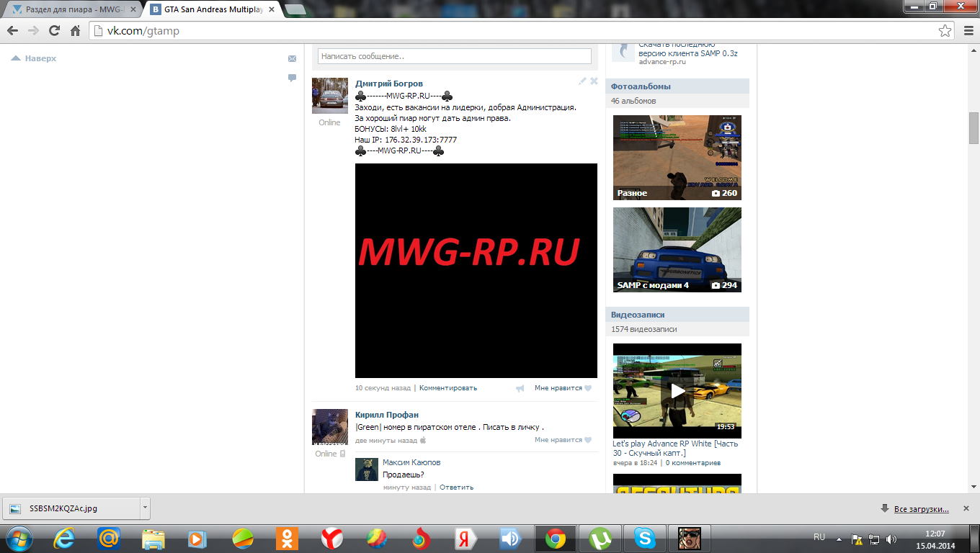
Task: Play the Let's play Advance RP video
Action: pos(677,390)
